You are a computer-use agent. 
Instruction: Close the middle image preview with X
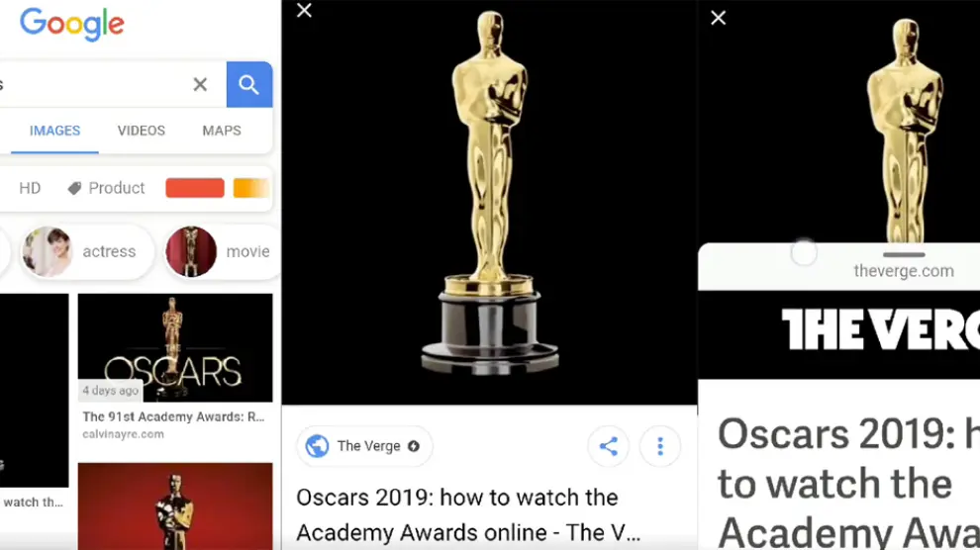pos(304,10)
